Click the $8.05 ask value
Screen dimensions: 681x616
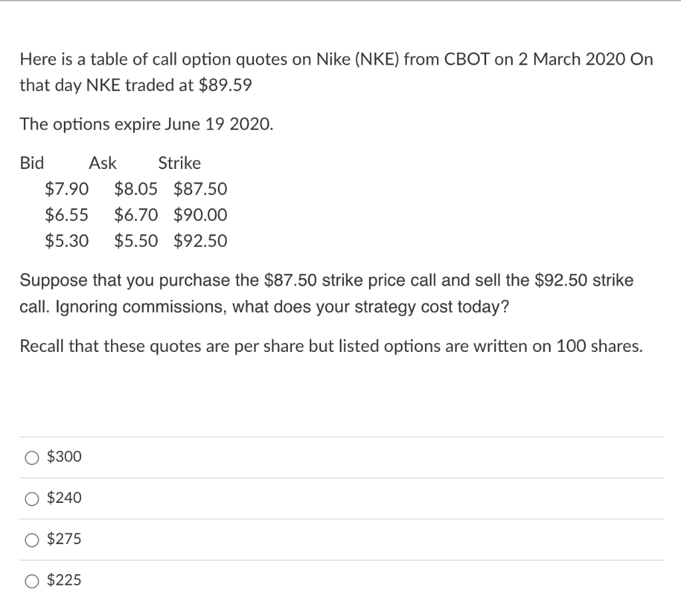pos(136,189)
